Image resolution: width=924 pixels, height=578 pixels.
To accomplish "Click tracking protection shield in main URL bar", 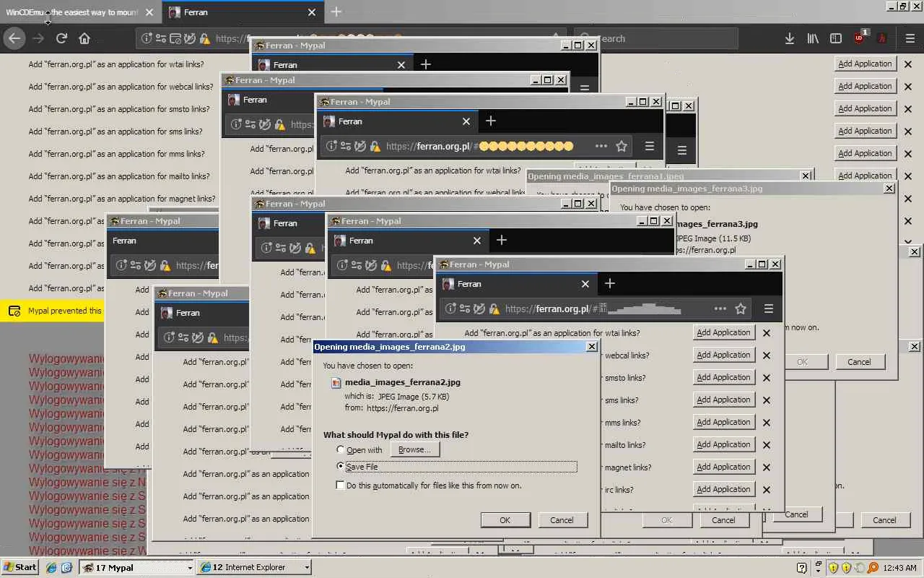I will [x=190, y=39].
